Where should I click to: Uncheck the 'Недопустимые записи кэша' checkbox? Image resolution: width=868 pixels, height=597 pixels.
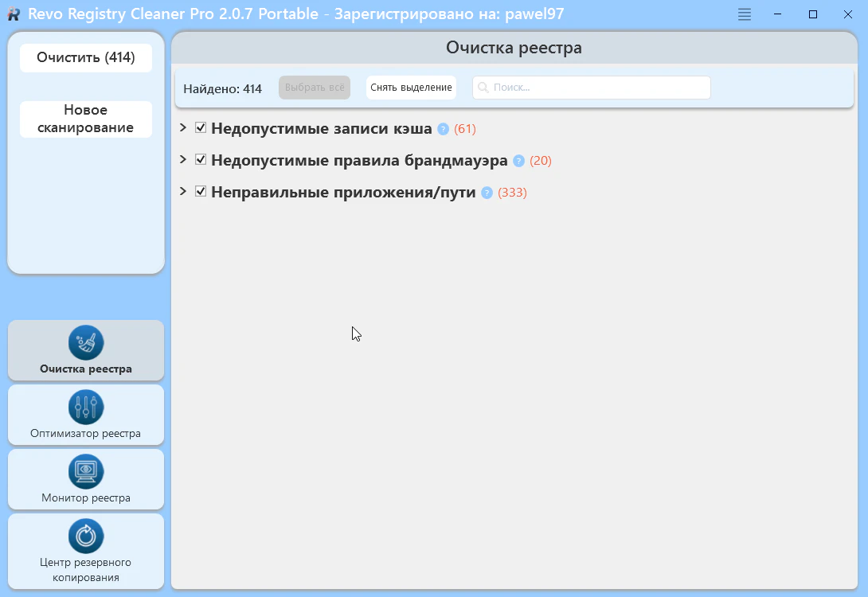[x=201, y=128]
